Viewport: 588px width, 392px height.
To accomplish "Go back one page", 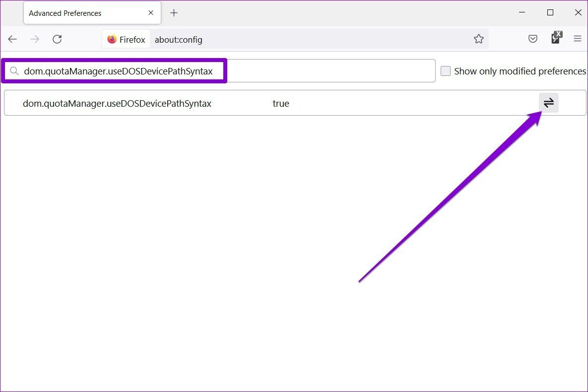I will (12, 39).
